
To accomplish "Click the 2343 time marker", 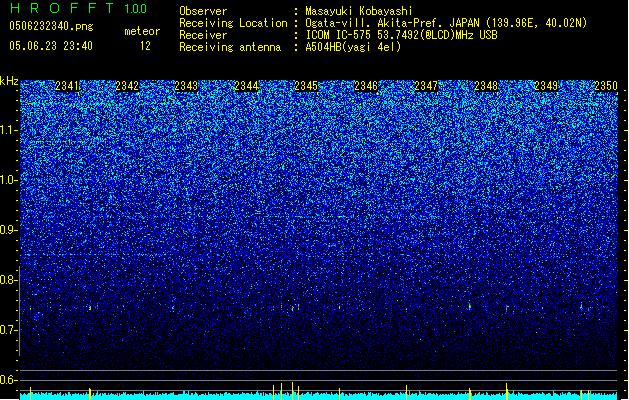I will (x=187, y=86).
